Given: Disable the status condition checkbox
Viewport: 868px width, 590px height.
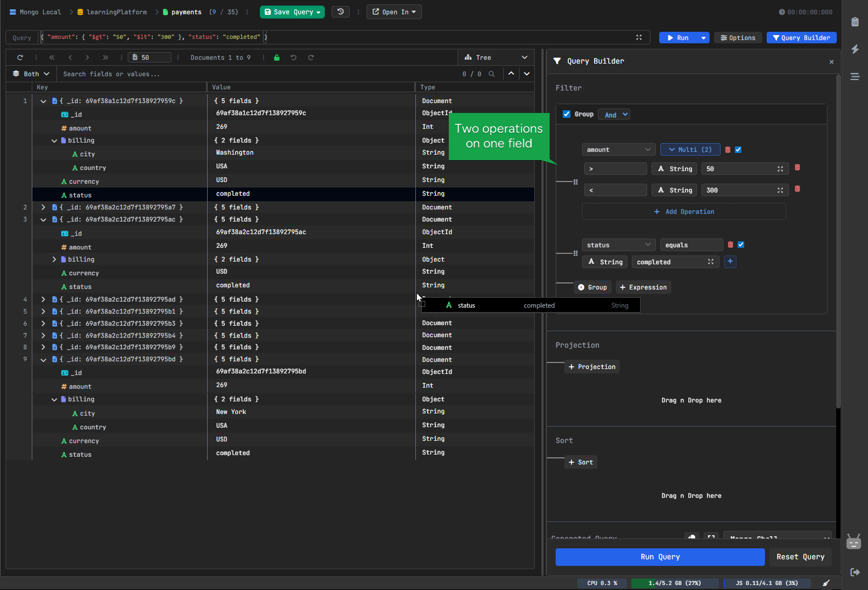Looking at the screenshot, I should (741, 245).
